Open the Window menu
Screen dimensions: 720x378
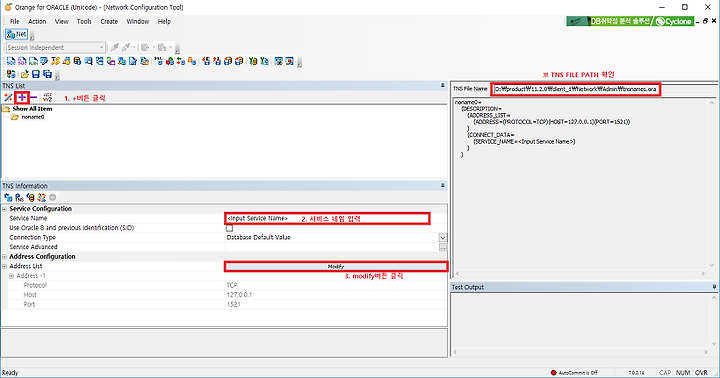[138, 21]
